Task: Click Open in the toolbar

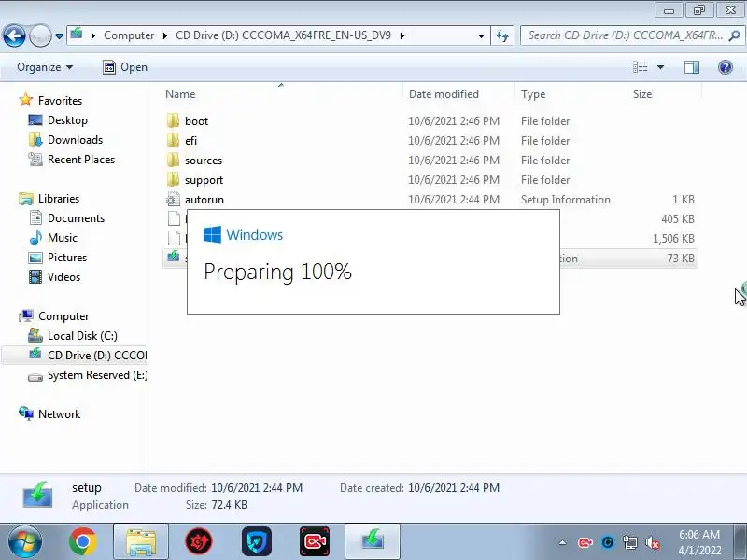Action: coord(125,67)
